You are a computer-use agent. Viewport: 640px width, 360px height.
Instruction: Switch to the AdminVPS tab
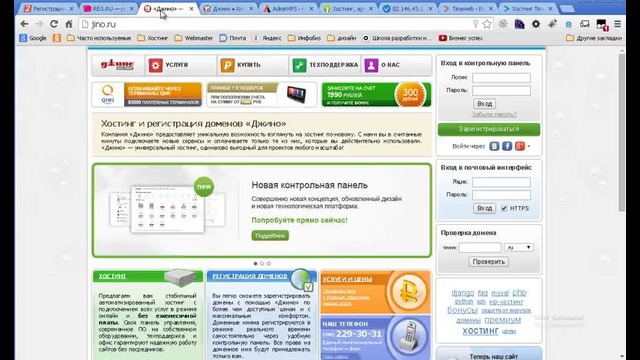pyautogui.click(x=289, y=9)
